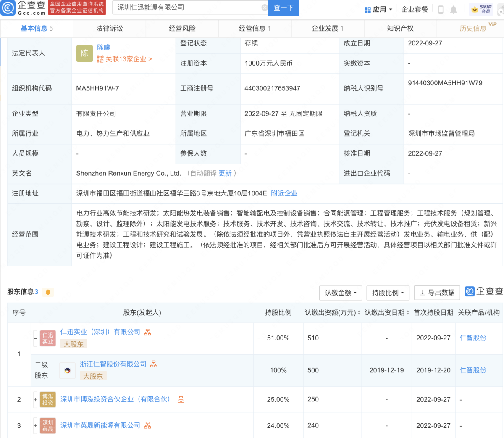Open 仁智股份 link in 仁迅实业 row

pos(473,338)
